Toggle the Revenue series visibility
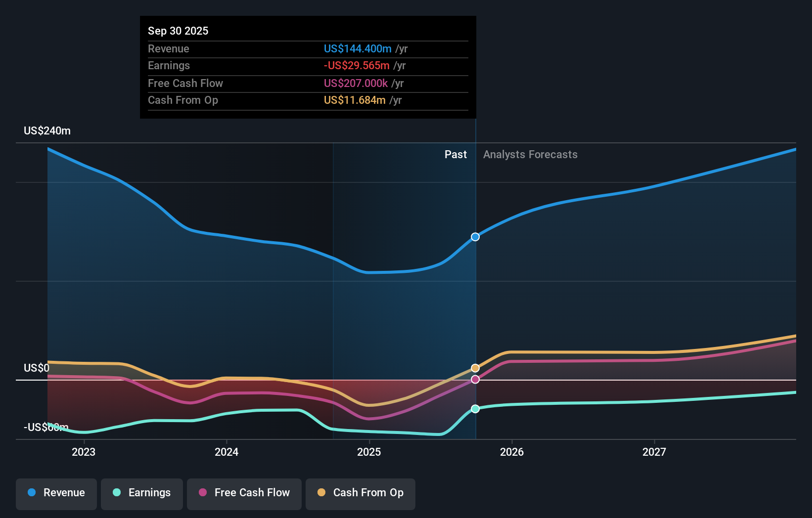The width and height of the screenshot is (812, 518). point(56,493)
